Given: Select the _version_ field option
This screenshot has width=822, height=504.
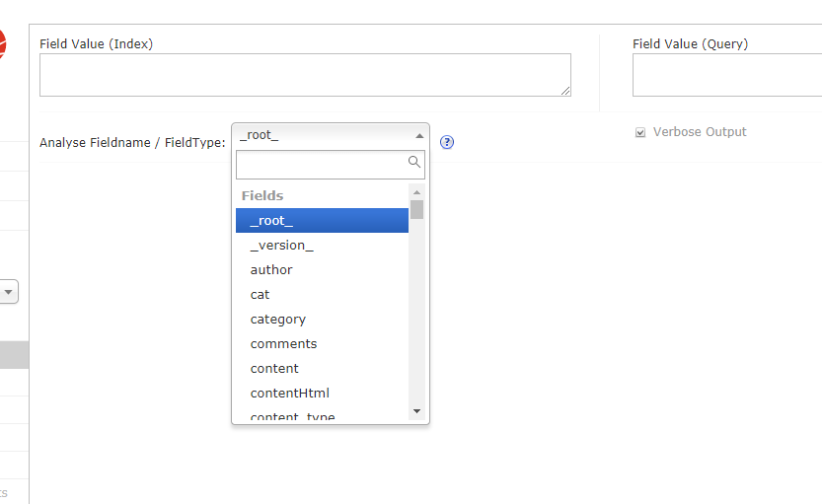Looking at the screenshot, I should (x=322, y=246).
